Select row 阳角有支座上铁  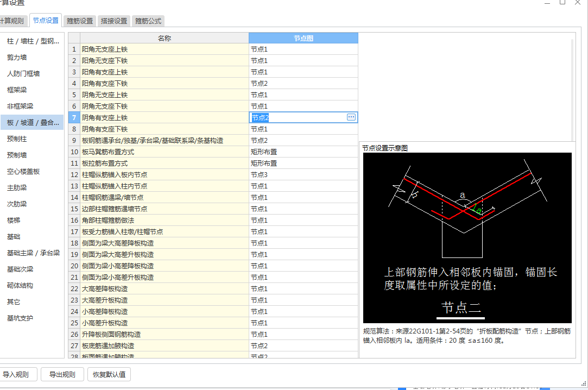165,72
